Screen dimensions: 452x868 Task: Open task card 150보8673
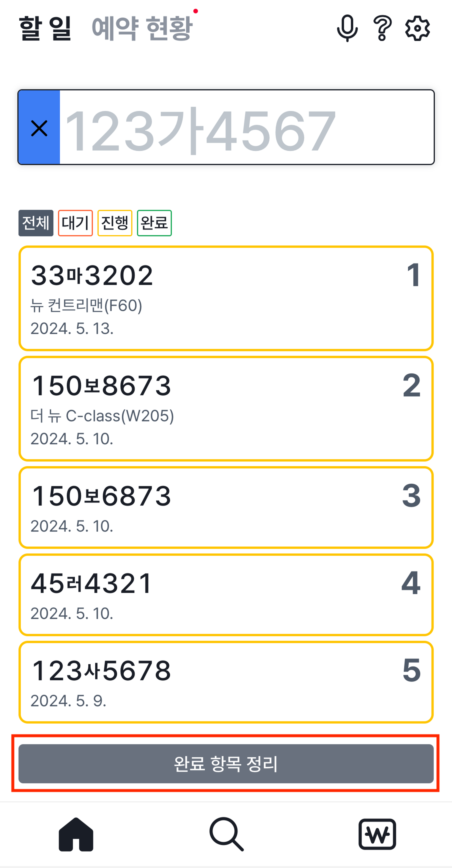point(226,409)
